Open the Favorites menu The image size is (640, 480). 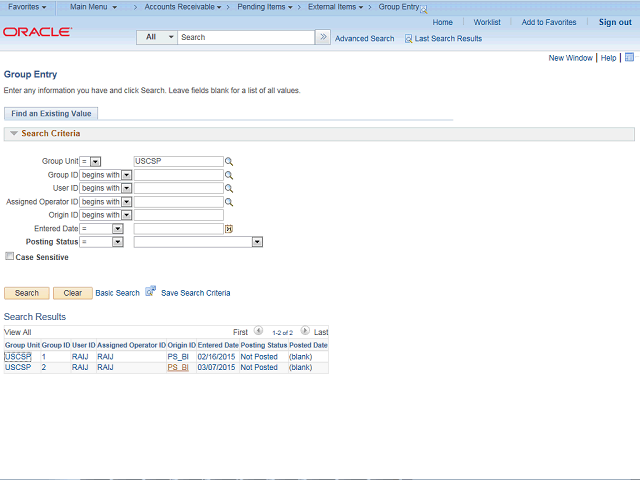27,7
